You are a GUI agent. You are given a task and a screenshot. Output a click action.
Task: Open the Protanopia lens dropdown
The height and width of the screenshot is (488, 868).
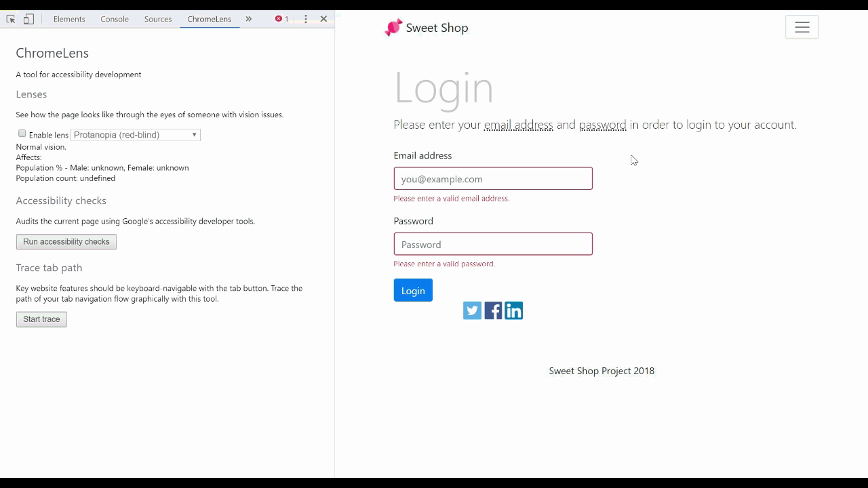pos(136,135)
